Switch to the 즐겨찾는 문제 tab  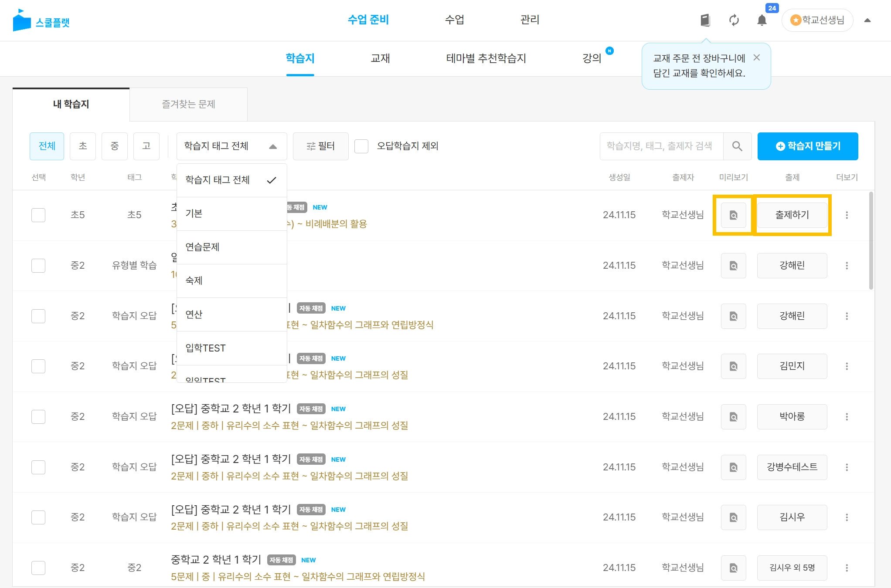point(188,104)
